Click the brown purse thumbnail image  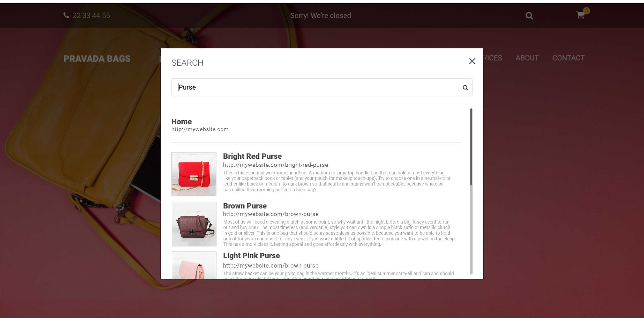point(194,224)
